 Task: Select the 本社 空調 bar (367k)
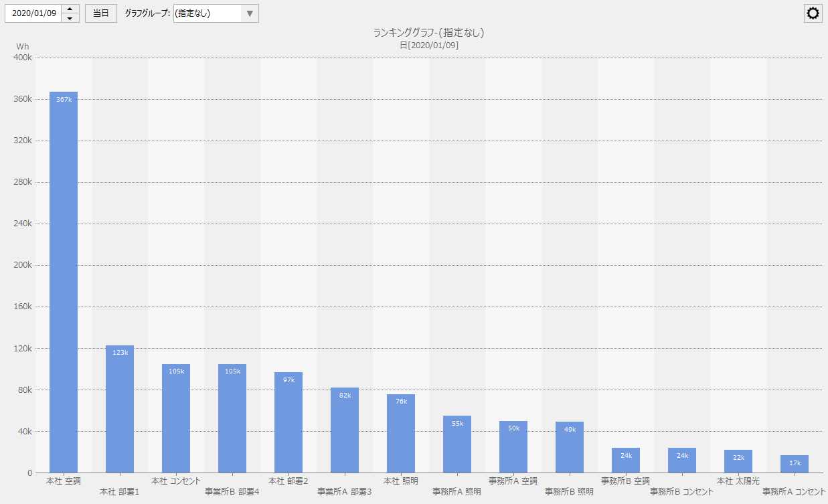click(64, 281)
